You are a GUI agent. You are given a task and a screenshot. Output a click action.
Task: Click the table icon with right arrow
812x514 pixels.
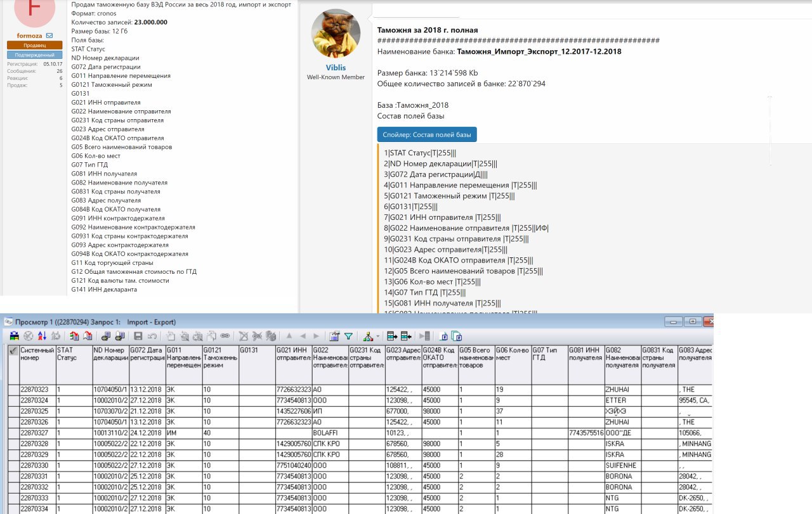392,336
